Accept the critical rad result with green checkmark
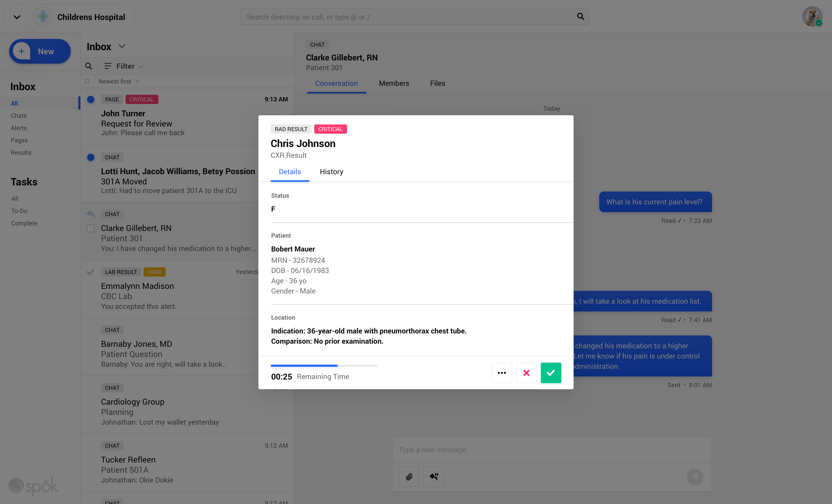This screenshot has width=832, height=504. pyautogui.click(x=551, y=373)
